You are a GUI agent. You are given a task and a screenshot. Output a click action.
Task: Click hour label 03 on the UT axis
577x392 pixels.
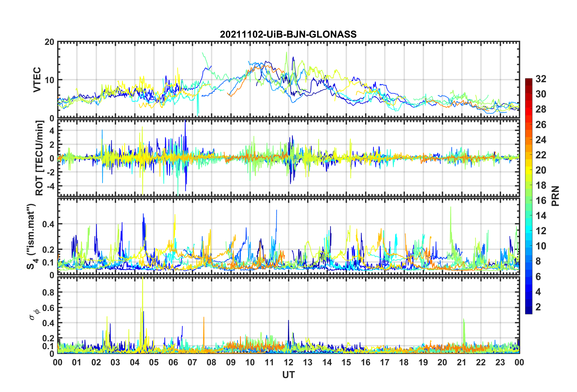115,363
